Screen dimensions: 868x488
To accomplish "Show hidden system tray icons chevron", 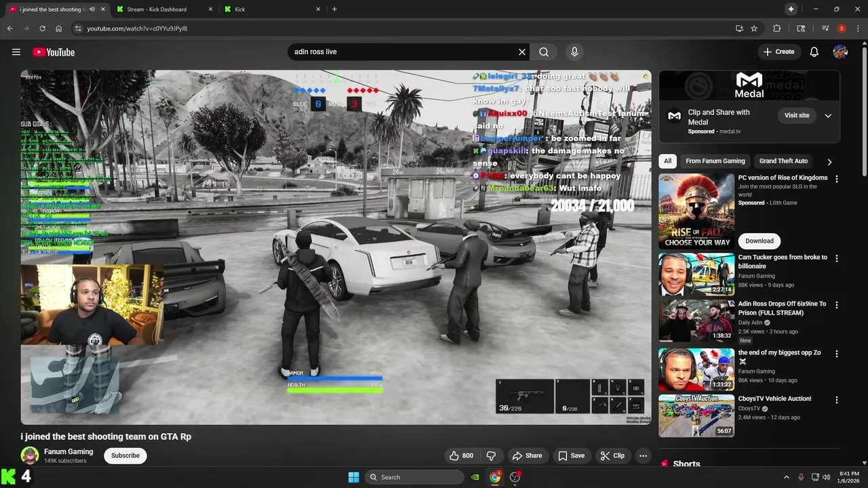I will [x=787, y=477].
